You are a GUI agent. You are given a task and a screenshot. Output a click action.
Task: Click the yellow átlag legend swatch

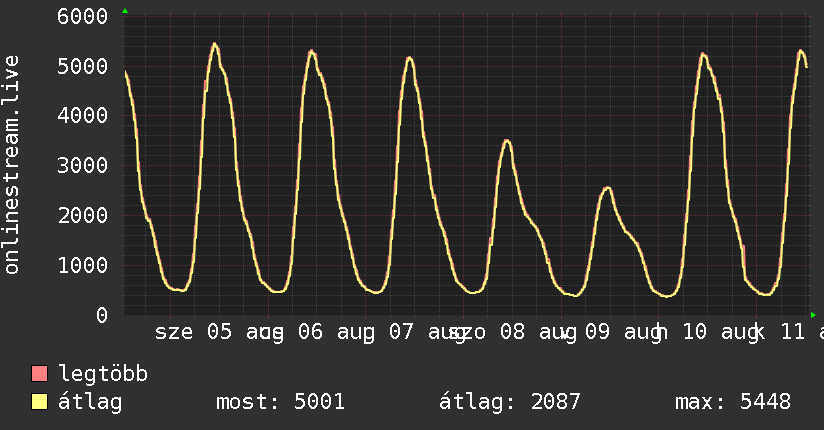pyautogui.click(x=39, y=401)
